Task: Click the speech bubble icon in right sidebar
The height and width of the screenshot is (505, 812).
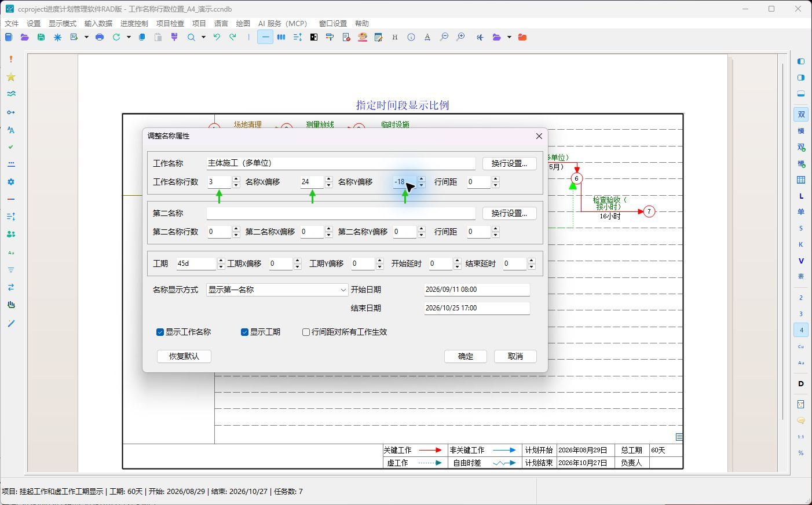Action: (x=801, y=420)
